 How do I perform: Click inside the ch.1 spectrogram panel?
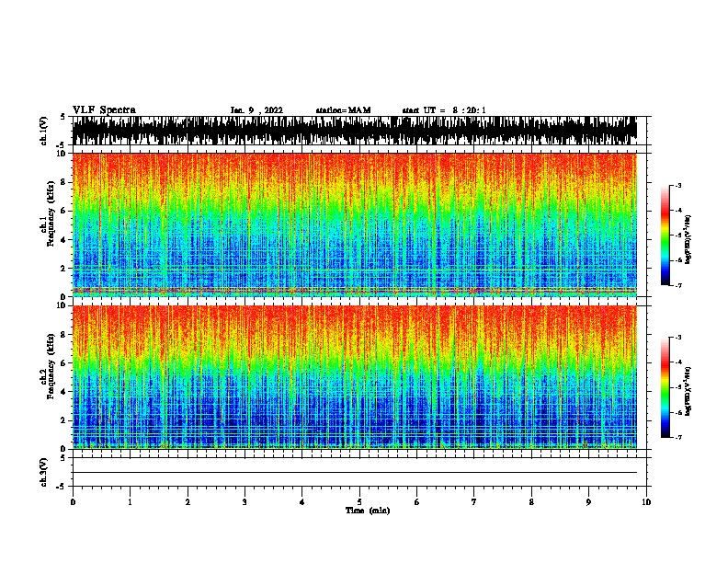pyautogui.click(x=354, y=224)
